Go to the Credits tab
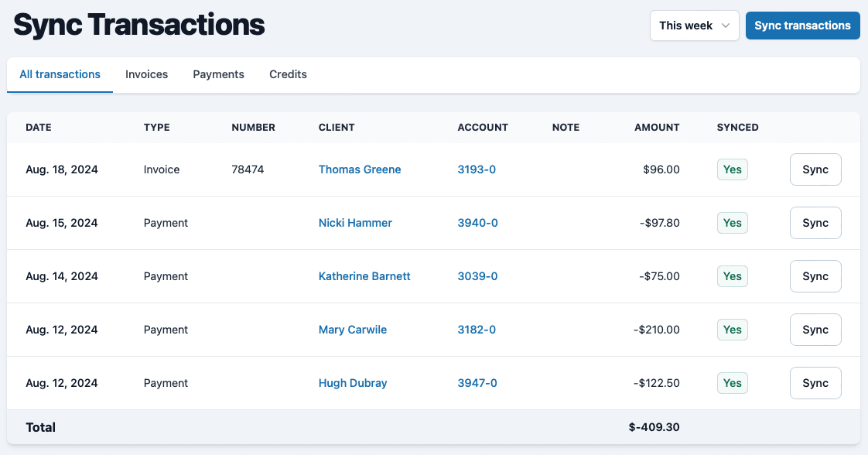This screenshot has height=455, width=868. point(288,74)
